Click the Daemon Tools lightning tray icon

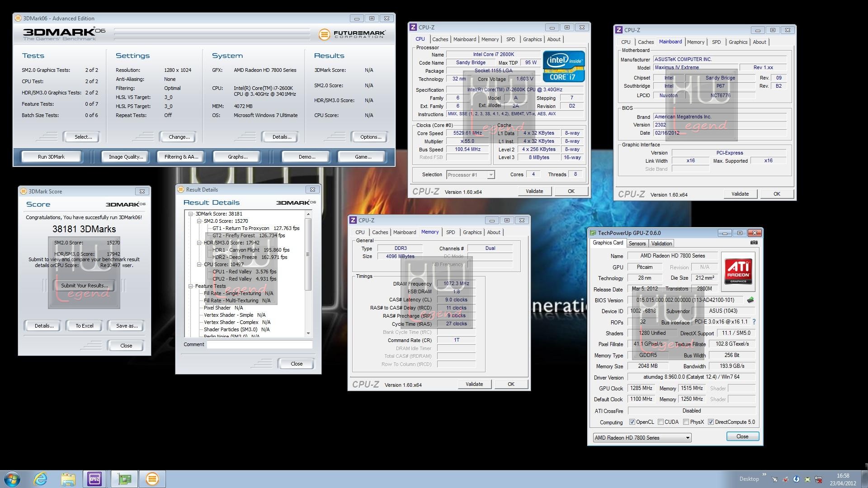coord(796,479)
